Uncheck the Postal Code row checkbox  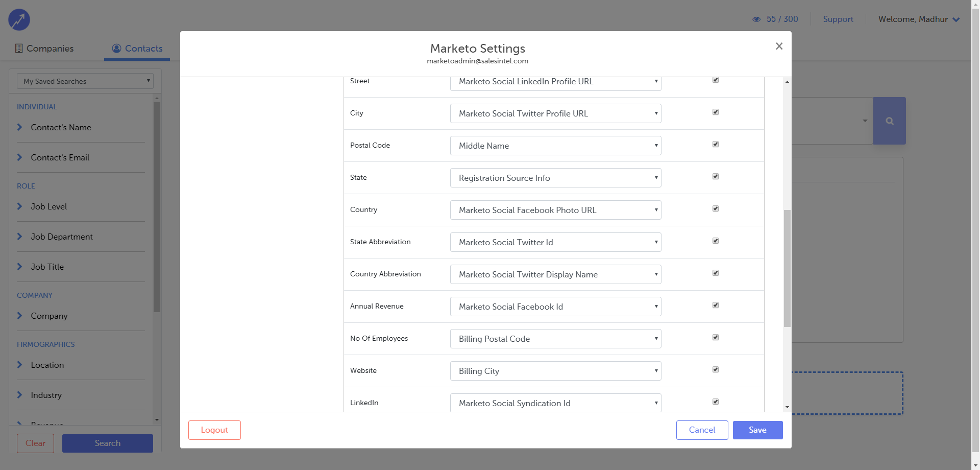click(716, 145)
